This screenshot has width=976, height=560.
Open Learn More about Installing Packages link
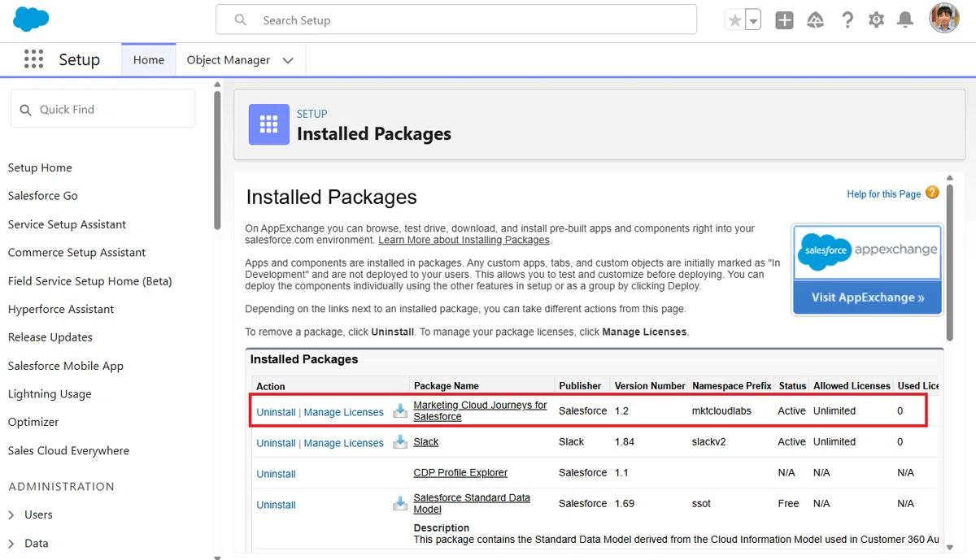coord(464,241)
